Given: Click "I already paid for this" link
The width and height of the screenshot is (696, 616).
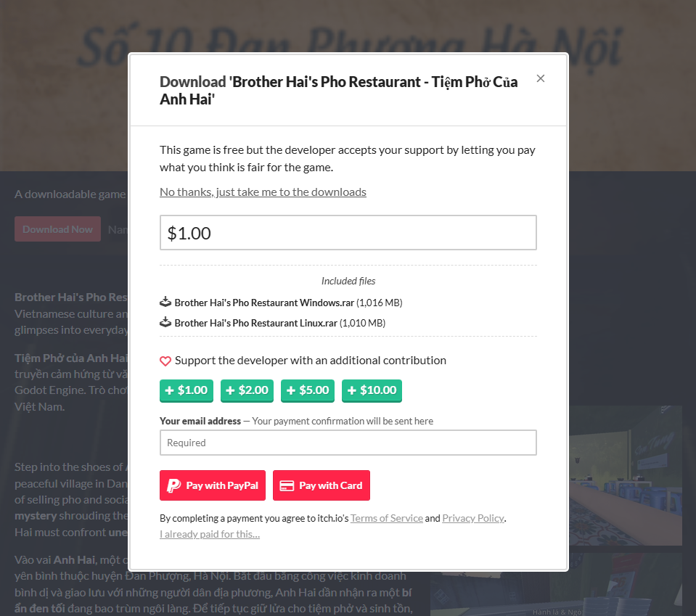Looking at the screenshot, I should pos(210,534).
